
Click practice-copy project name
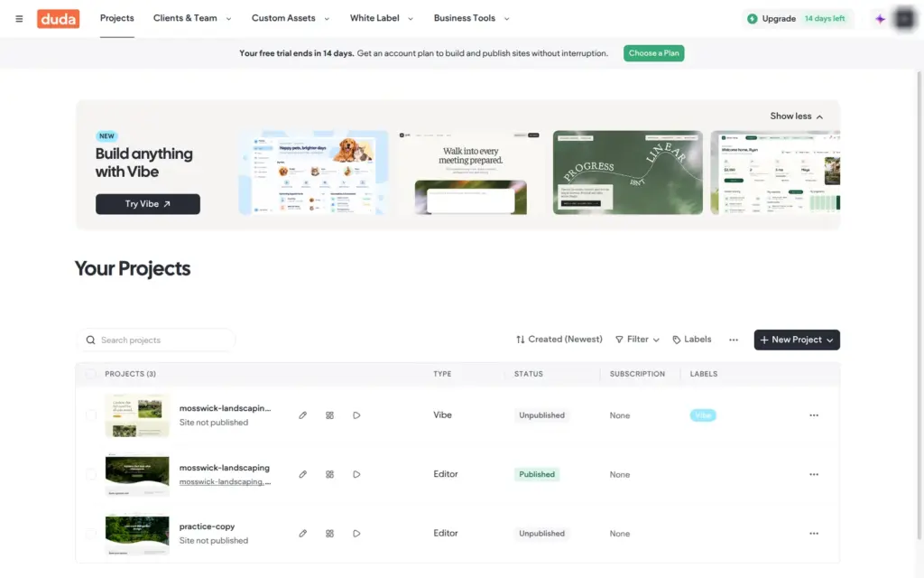(x=207, y=527)
